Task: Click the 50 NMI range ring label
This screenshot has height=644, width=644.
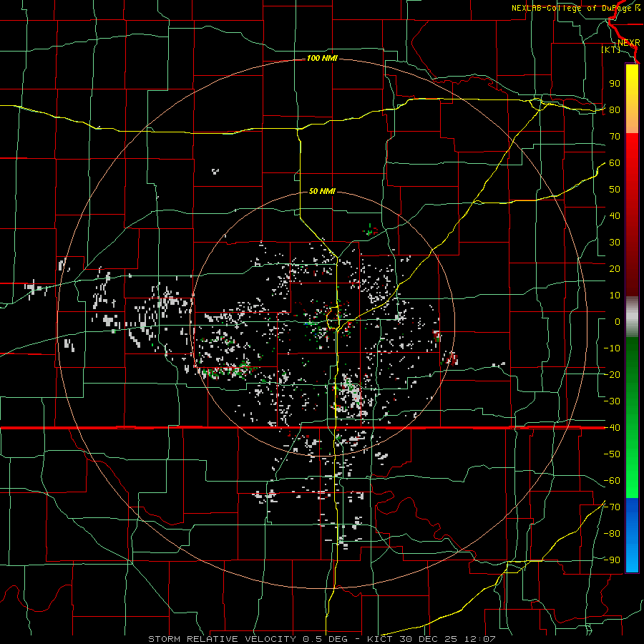Action: click(322, 191)
